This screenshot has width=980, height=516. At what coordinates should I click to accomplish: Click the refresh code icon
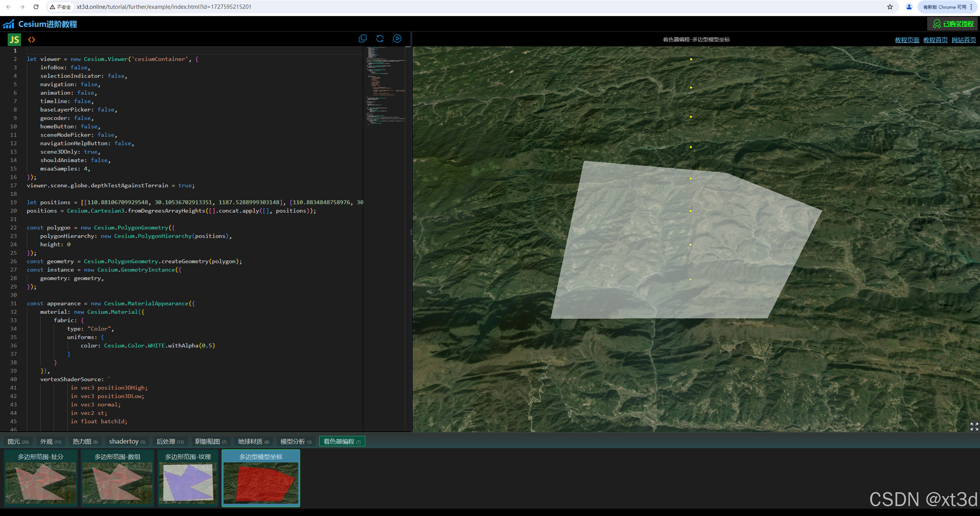click(380, 39)
